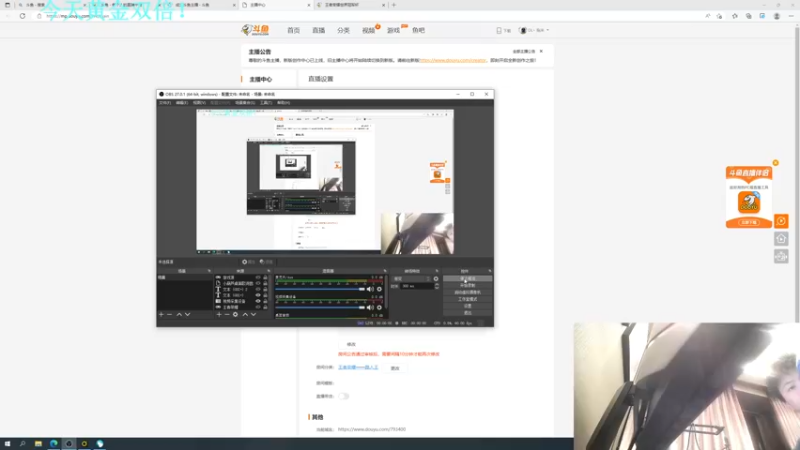Open OBS 工具(T) menu
Screen dimensions: 800x450
point(266,103)
